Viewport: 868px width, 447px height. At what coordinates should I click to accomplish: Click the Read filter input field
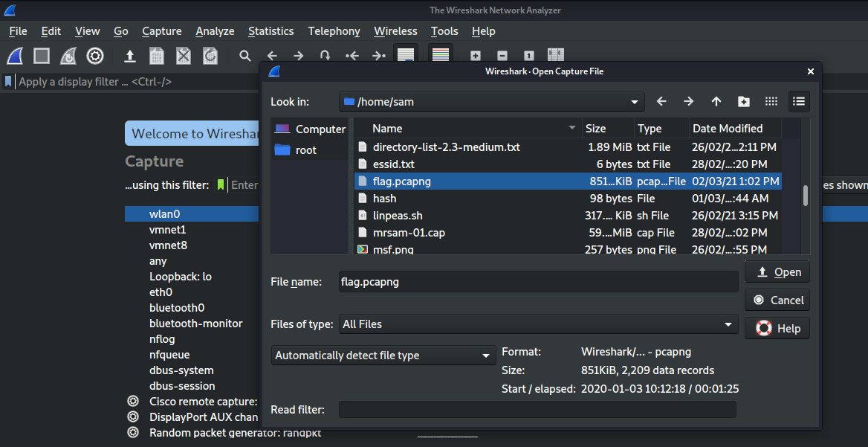coord(537,410)
